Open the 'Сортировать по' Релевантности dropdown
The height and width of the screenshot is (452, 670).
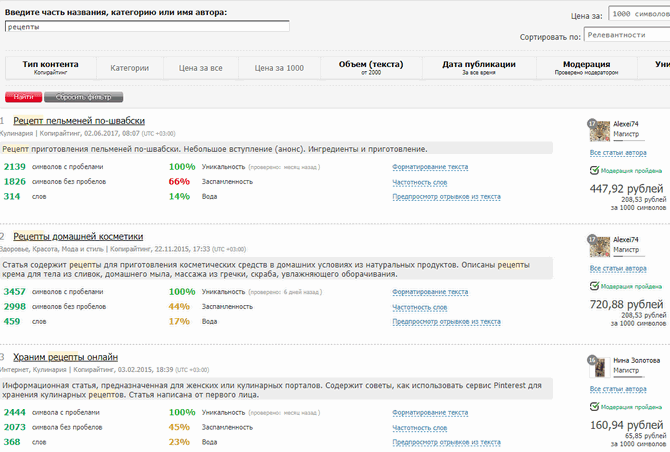[x=627, y=35]
